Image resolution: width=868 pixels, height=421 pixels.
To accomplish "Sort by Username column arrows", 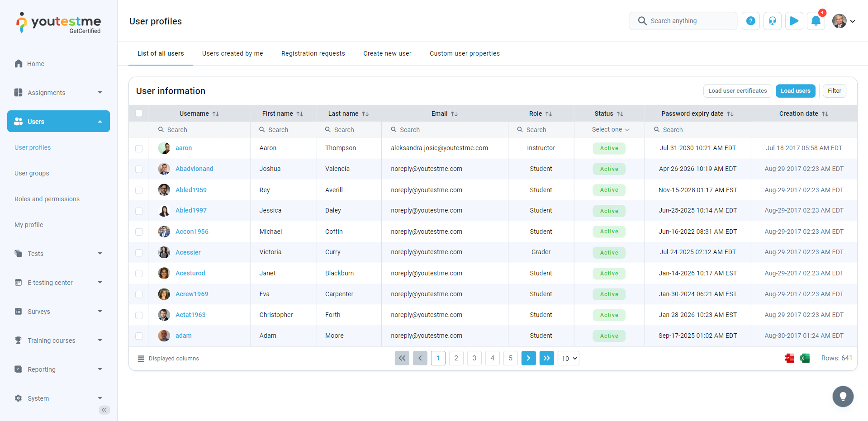I will tap(216, 114).
